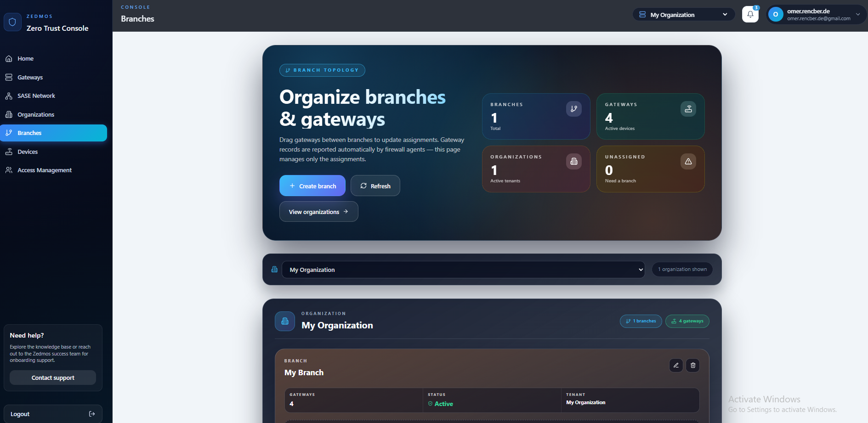Viewport: 868px width, 423px height.
Task: Contact support from the help box
Action: click(53, 378)
